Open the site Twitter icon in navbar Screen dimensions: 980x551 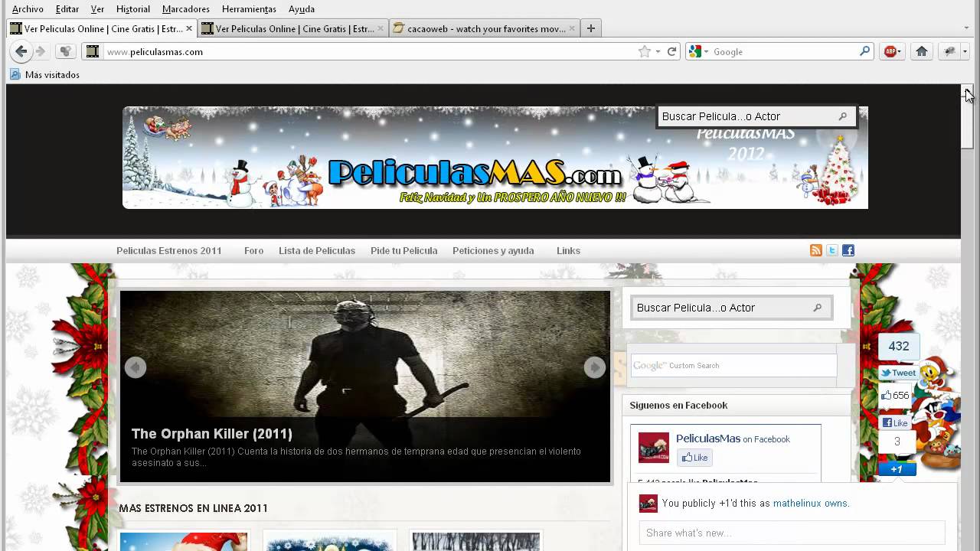tap(832, 250)
